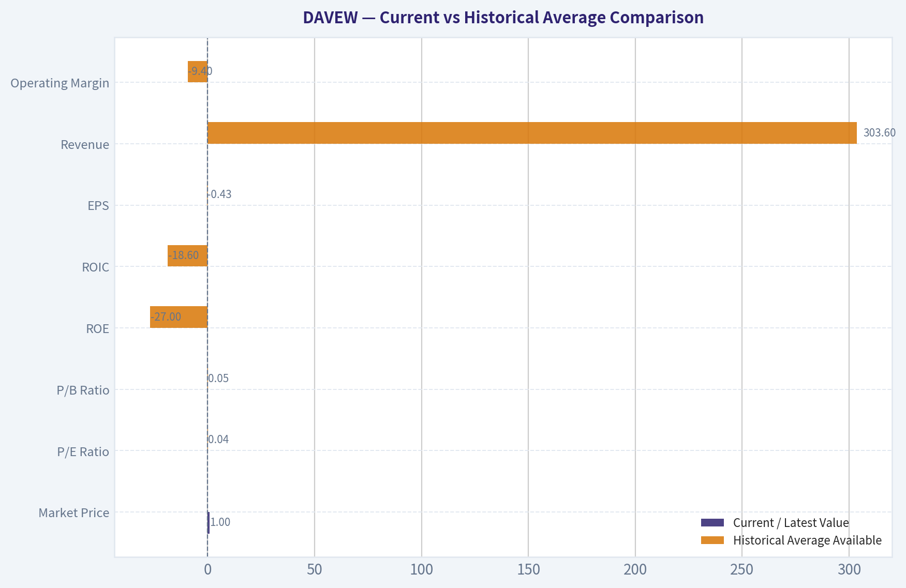Click the 'P/E Ratio' axis label
The width and height of the screenshot is (906, 588).
coord(83,451)
